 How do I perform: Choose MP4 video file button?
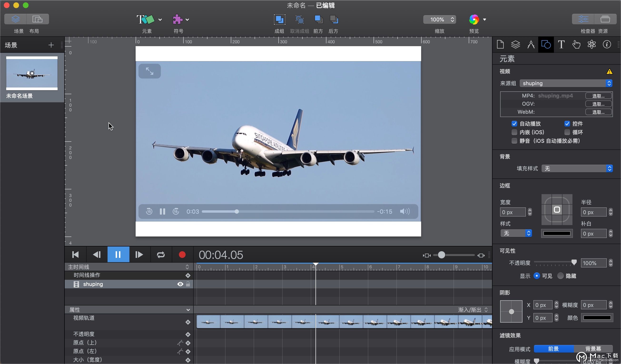tap(598, 96)
